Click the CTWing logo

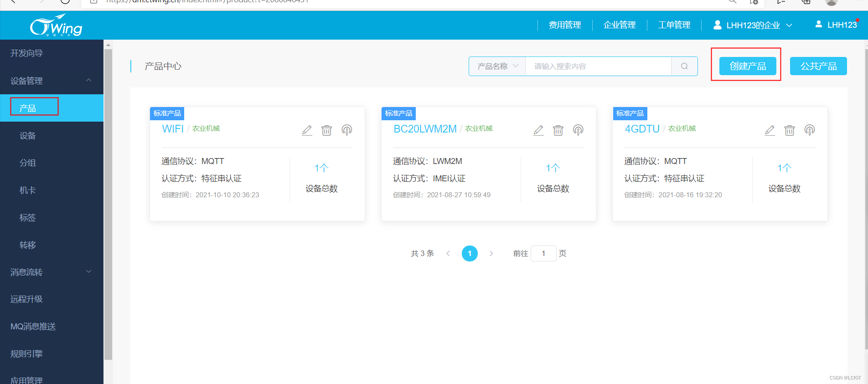pyautogui.click(x=56, y=26)
